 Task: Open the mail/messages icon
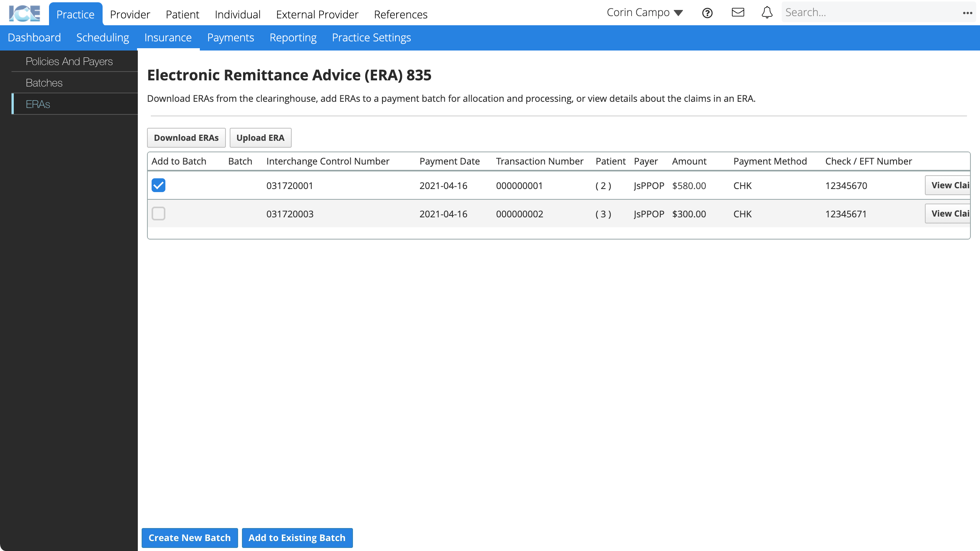pos(738,12)
